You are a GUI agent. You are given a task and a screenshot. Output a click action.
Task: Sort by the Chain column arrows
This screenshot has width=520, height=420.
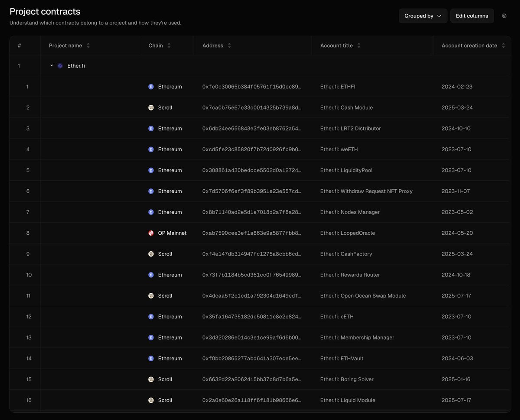(x=169, y=45)
